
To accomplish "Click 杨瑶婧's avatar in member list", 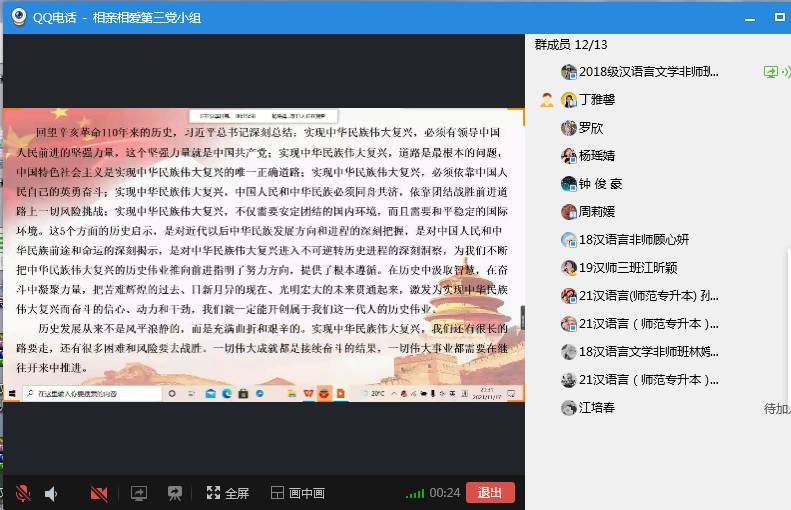I will (569, 156).
